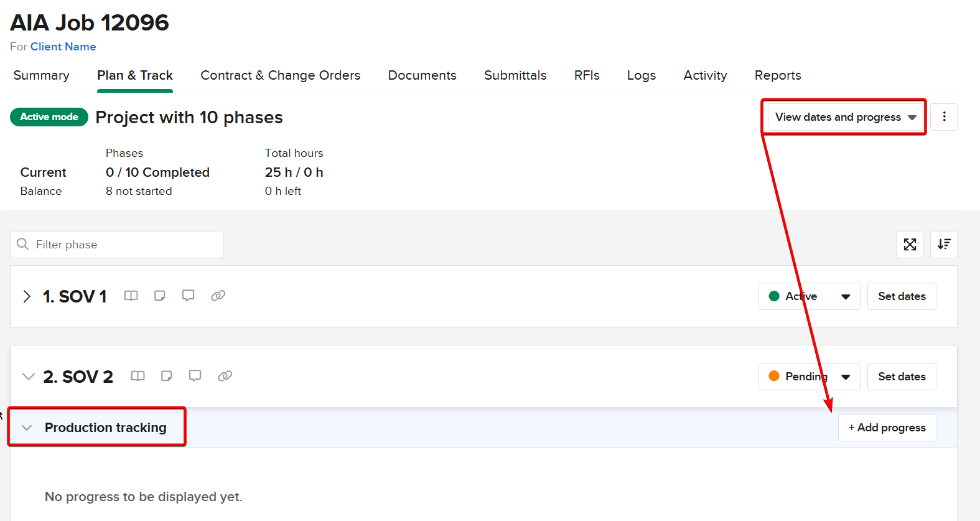Switch to the Contract & Change Orders tab
Image resolution: width=980 pixels, height=521 pixels.
click(x=280, y=75)
